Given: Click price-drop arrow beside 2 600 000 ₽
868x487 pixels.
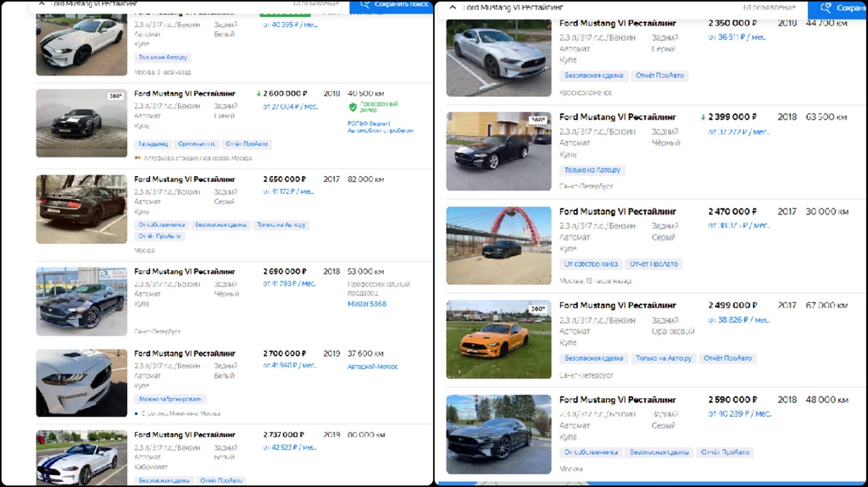Looking at the screenshot, I should click(259, 94).
